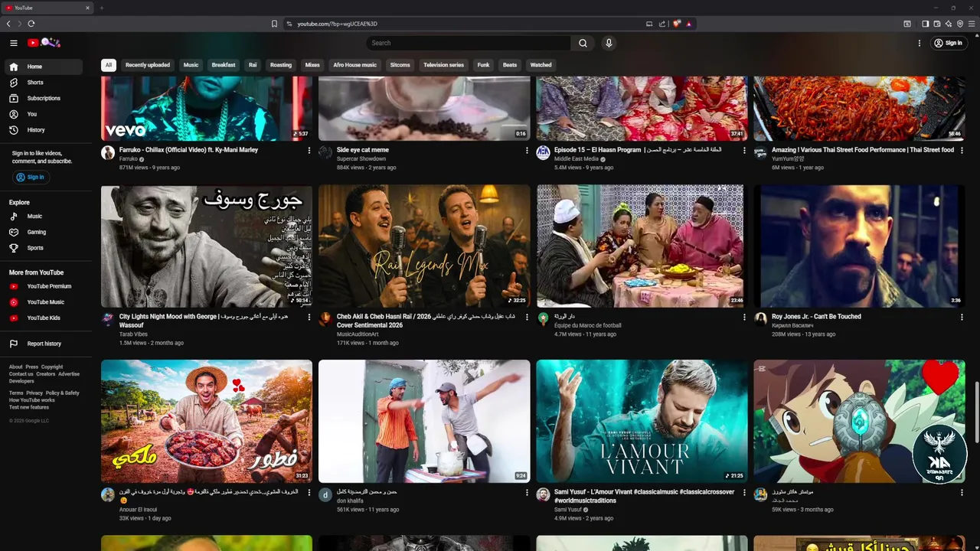Open YouTube Kids link

(x=44, y=318)
